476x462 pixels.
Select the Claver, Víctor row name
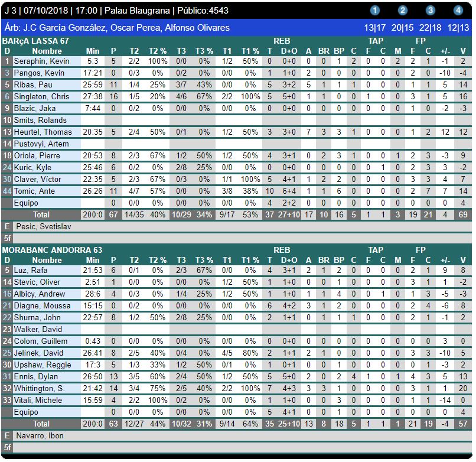pos(37,180)
